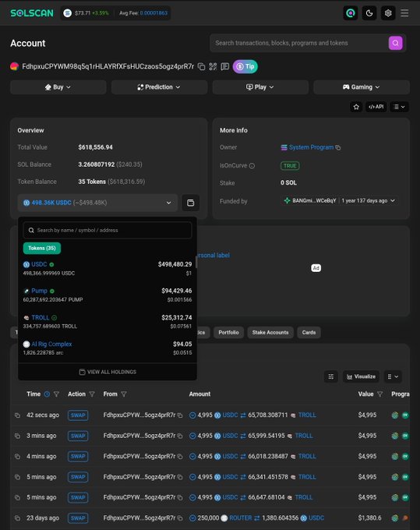Expand swap details in 42 secs ago row

tap(192, 415)
